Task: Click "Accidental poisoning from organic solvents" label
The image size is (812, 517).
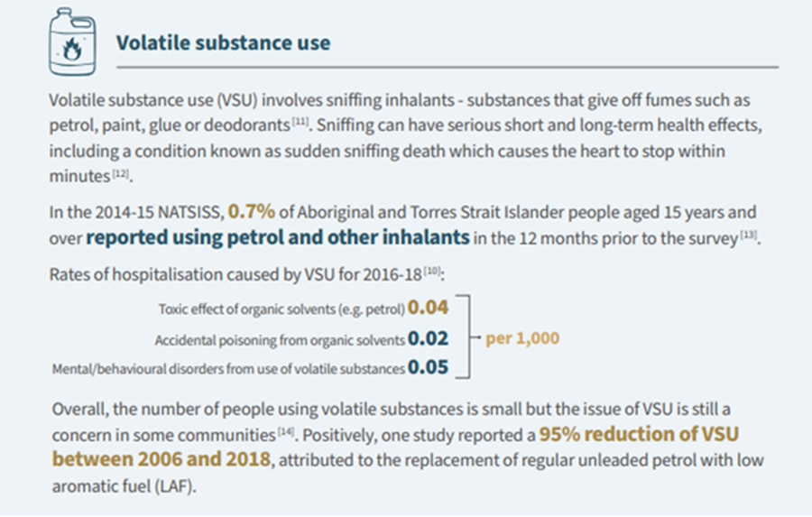Action: (x=279, y=341)
